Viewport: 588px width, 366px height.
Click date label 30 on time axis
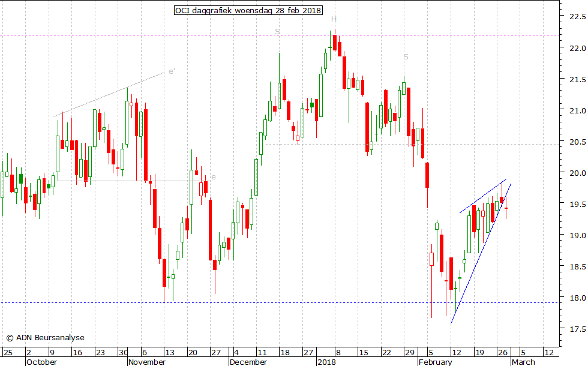coord(124,353)
